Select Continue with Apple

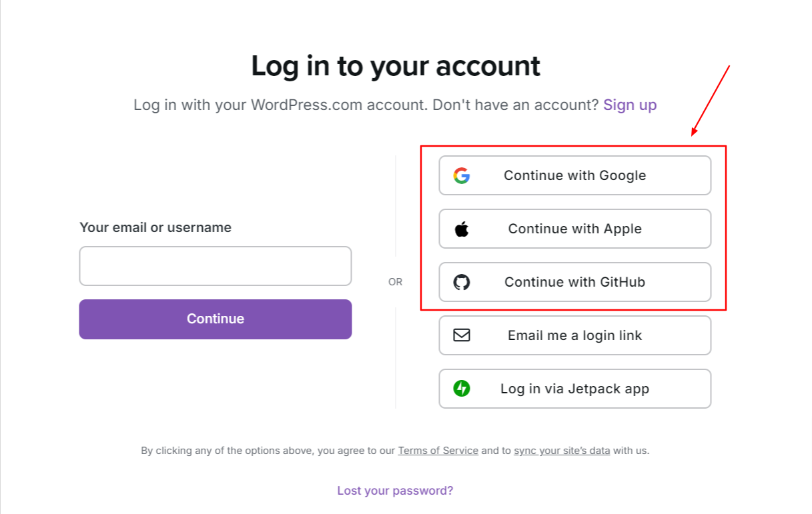coord(574,228)
